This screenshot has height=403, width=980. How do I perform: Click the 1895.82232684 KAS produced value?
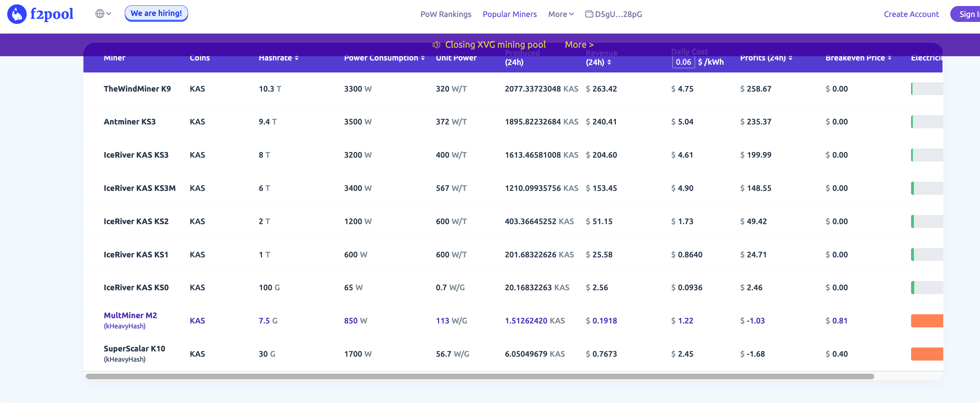[x=541, y=122]
